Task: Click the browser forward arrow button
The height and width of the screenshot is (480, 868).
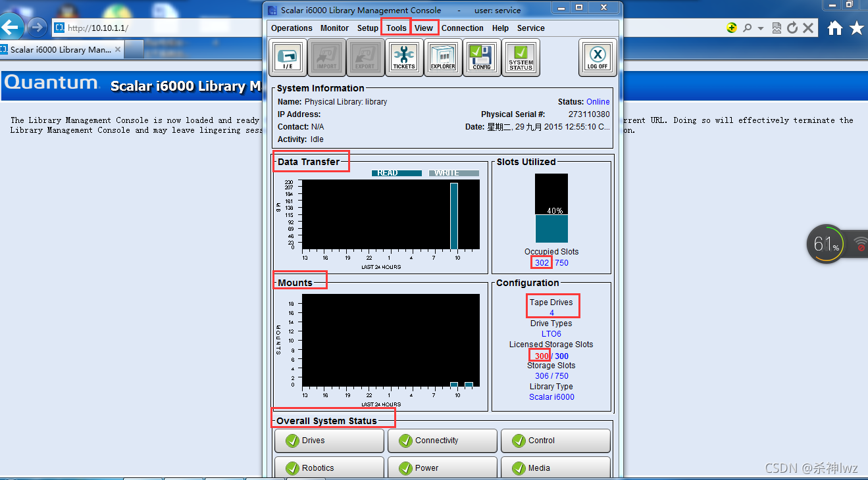Action: tap(38, 27)
